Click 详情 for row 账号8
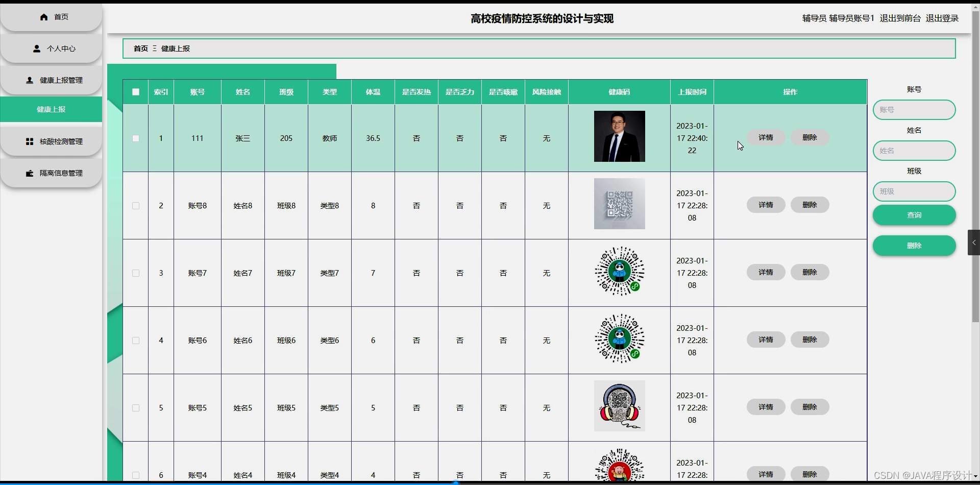 pos(766,205)
